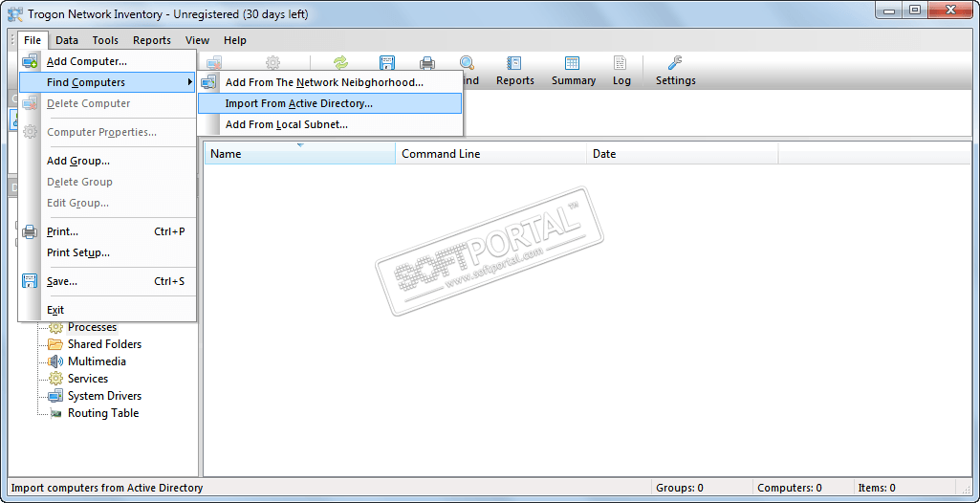The height and width of the screenshot is (503, 980).
Task: Click Print... in the File menu
Action: coord(107,231)
